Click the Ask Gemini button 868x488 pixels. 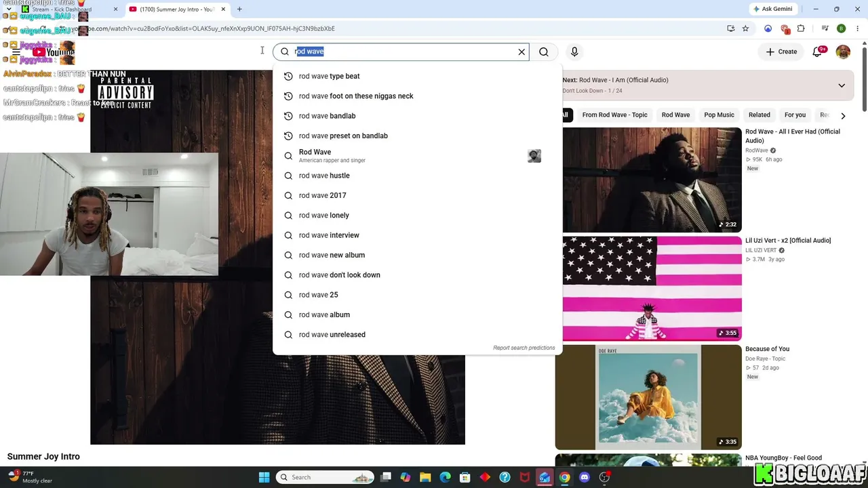[x=772, y=9]
